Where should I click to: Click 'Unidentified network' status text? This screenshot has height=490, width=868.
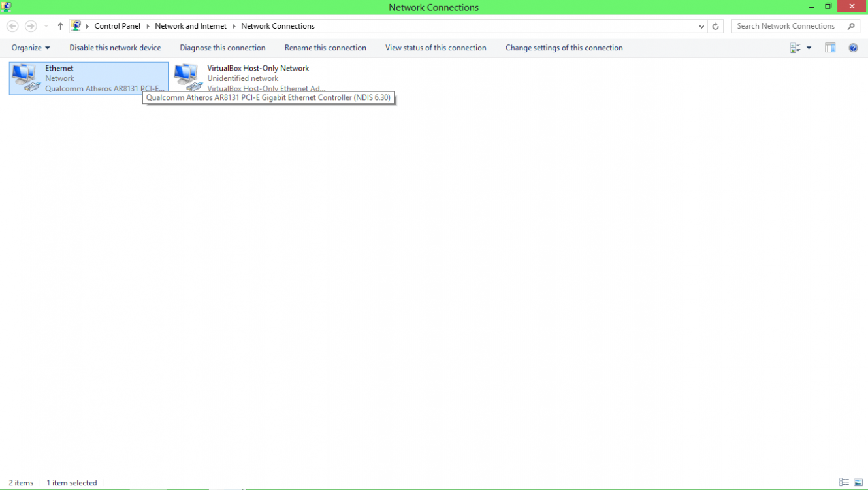(x=243, y=78)
